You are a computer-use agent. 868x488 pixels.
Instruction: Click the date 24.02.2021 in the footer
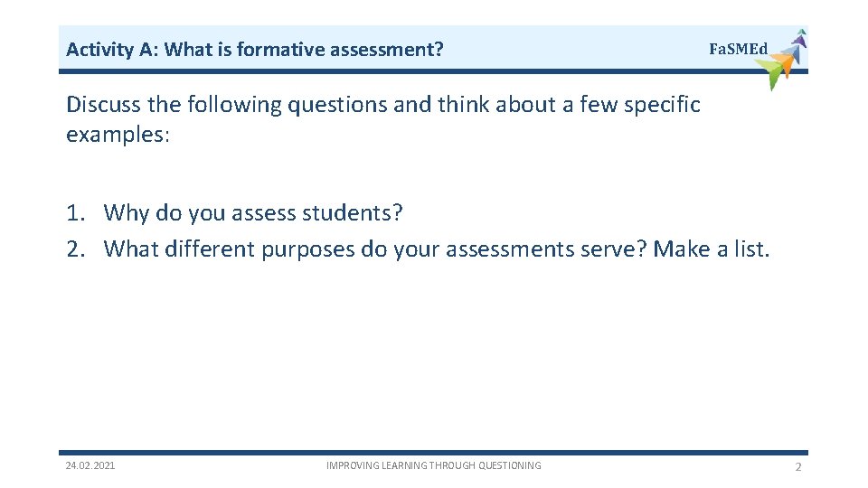[90, 465]
